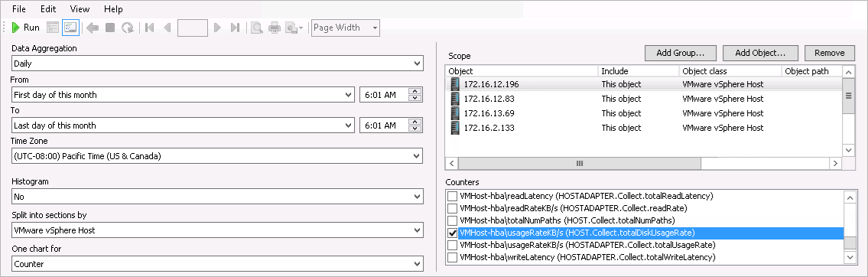The image size is (868, 277).
Task: Go to the last page icon
Action: pyautogui.click(x=235, y=27)
